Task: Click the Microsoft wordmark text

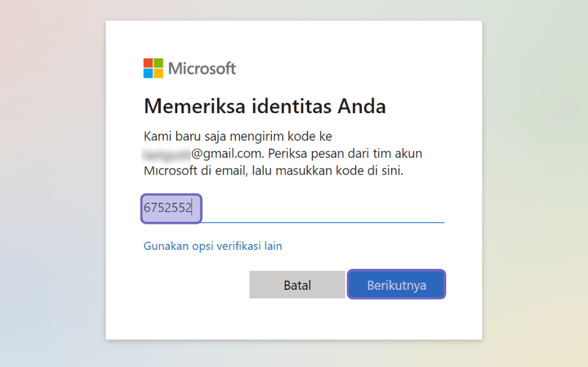Action: point(202,69)
